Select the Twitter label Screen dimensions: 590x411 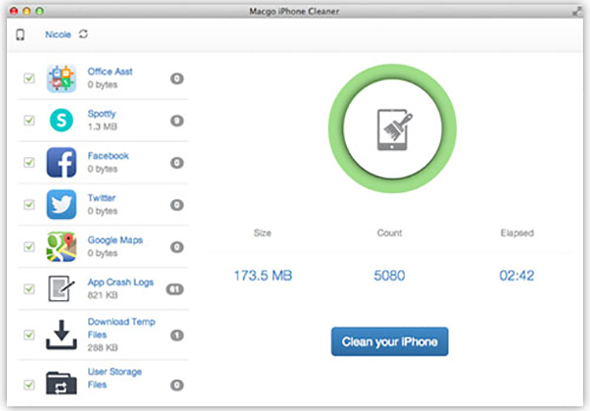[102, 198]
